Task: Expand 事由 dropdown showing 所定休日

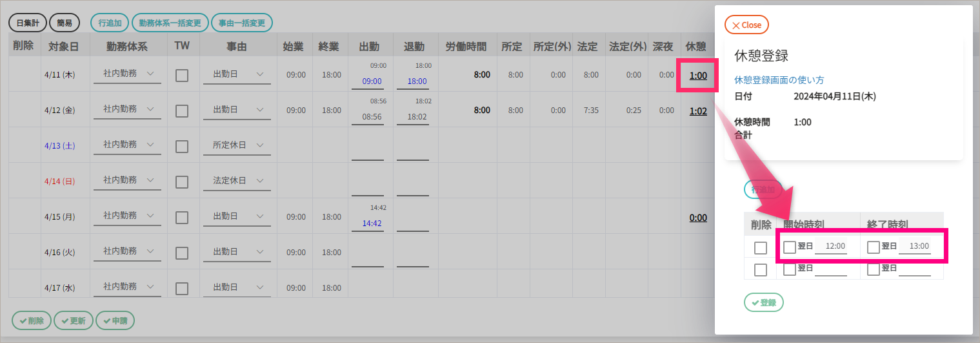Action: [237, 145]
